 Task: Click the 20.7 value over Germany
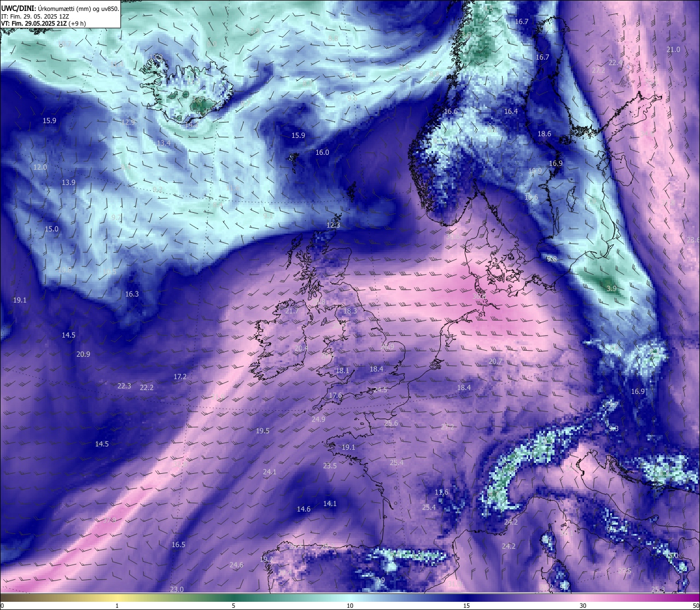495,362
